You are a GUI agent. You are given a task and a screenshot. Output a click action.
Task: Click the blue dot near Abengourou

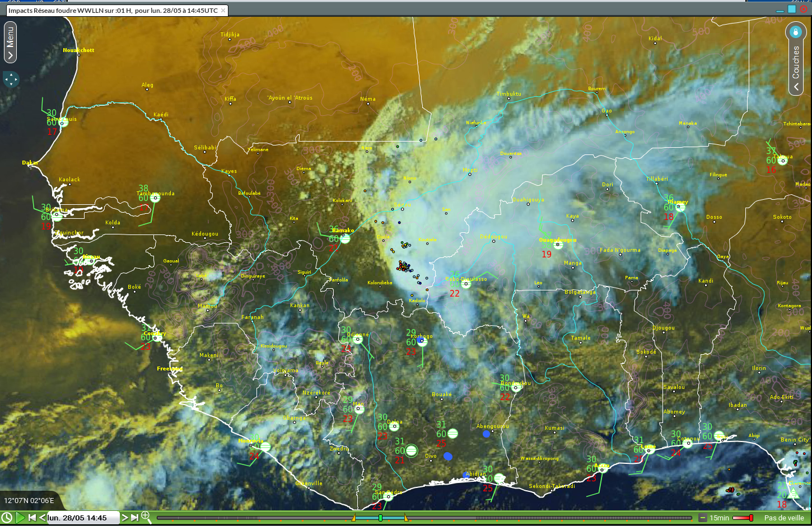486,434
